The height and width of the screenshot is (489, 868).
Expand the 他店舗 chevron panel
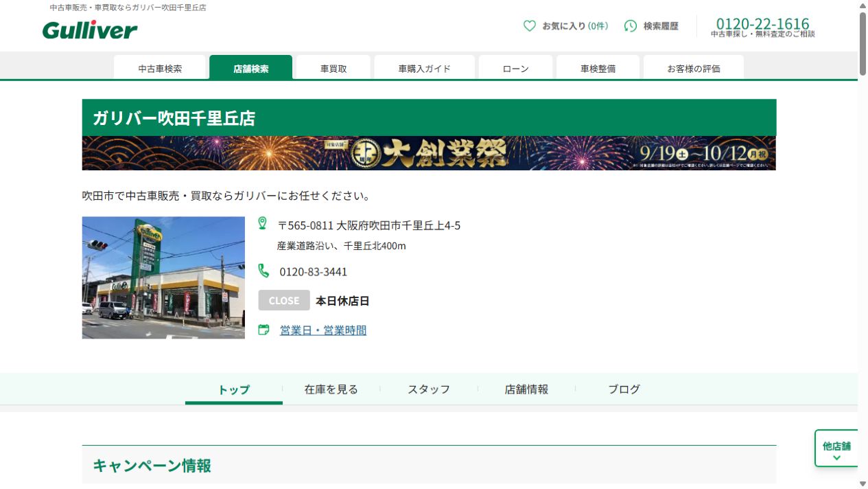coord(836,448)
